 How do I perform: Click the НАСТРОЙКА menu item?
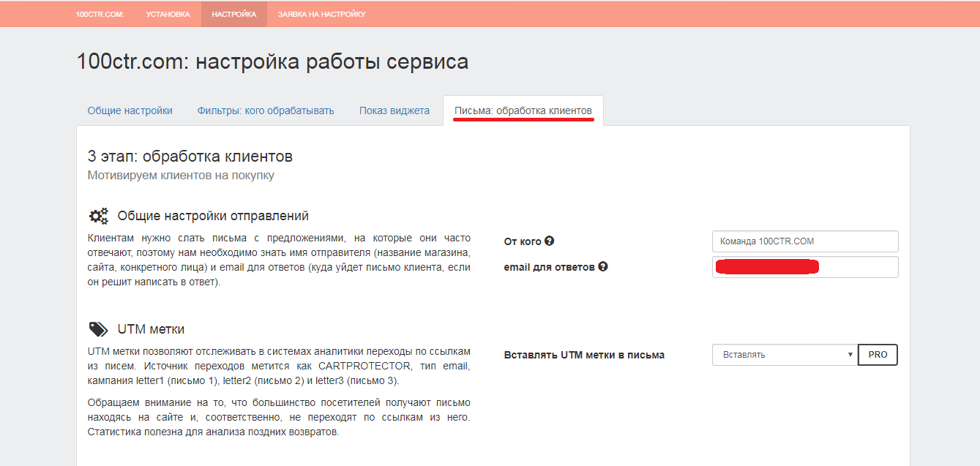pos(234,14)
